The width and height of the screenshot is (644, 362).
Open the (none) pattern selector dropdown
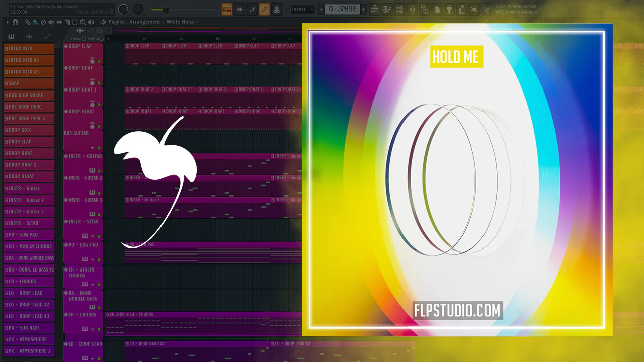[x=303, y=9]
